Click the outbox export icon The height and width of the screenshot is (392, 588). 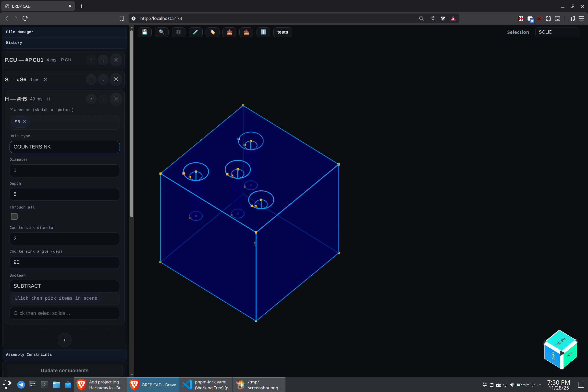click(246, 32)
